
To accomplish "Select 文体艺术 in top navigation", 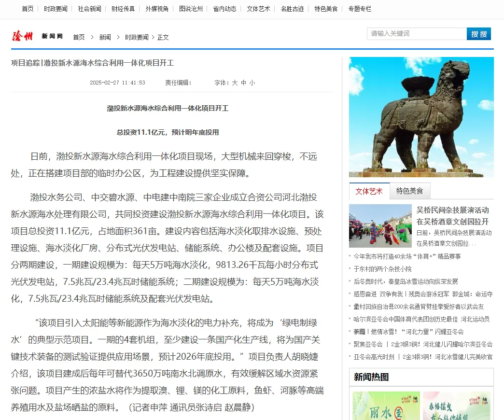I will [x=258, y=9].
